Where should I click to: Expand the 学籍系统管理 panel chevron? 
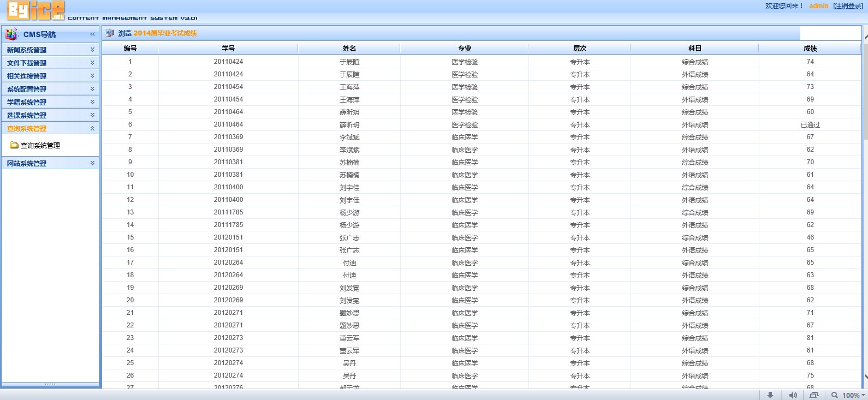pyautogui.click(x=92, y=102)
